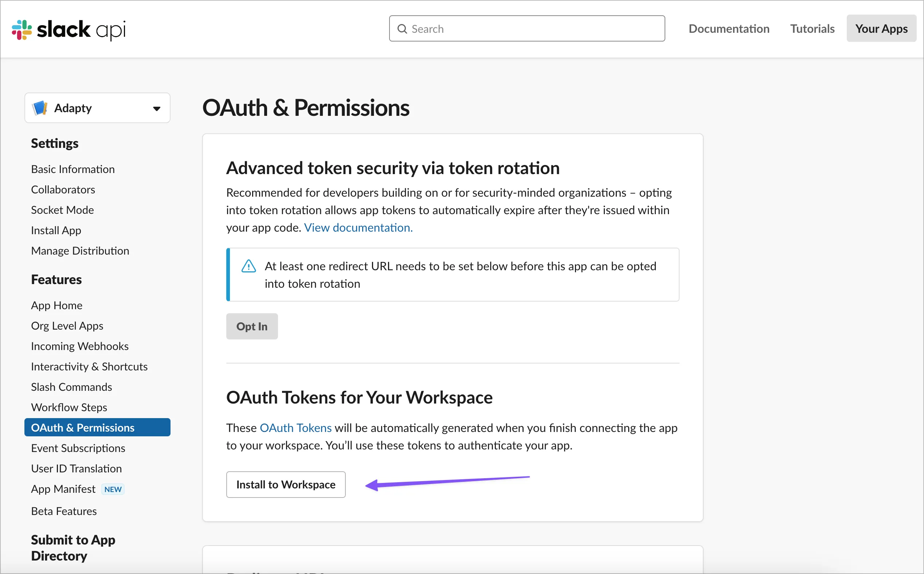The width and height of the screenshot is (924, 574).
Task: Click the Adapty app icon
Action: pos(40,108)
